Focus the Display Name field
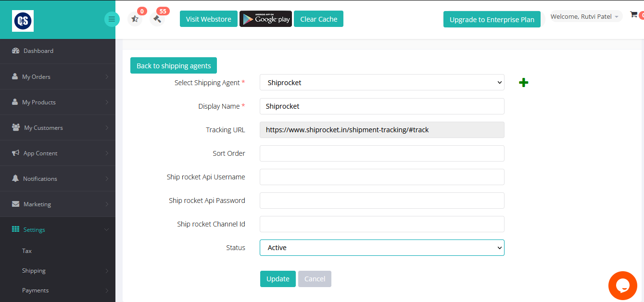Screen dimensions: 644x302 (382, 106)
